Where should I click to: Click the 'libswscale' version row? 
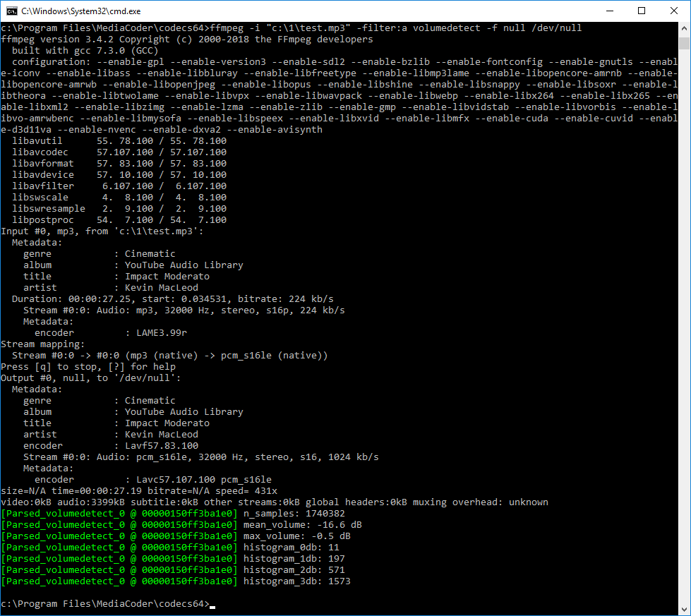point(119,198)
